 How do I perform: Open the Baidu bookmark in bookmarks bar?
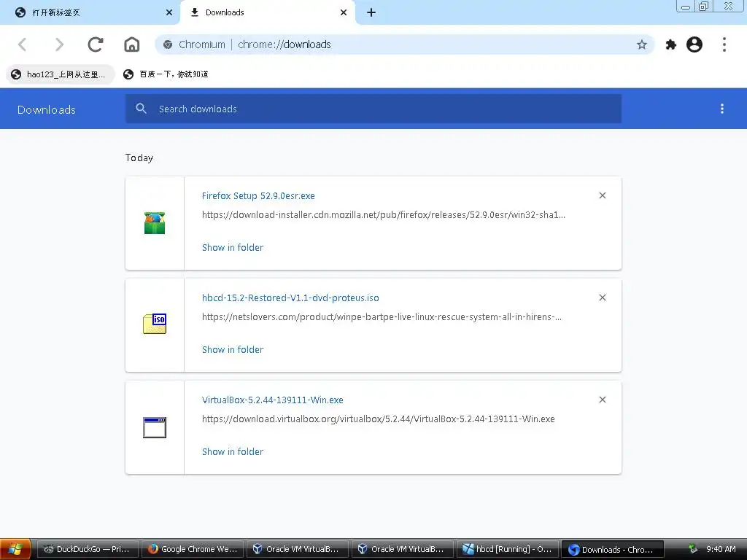pyautogui.click(x=166, y=74)
